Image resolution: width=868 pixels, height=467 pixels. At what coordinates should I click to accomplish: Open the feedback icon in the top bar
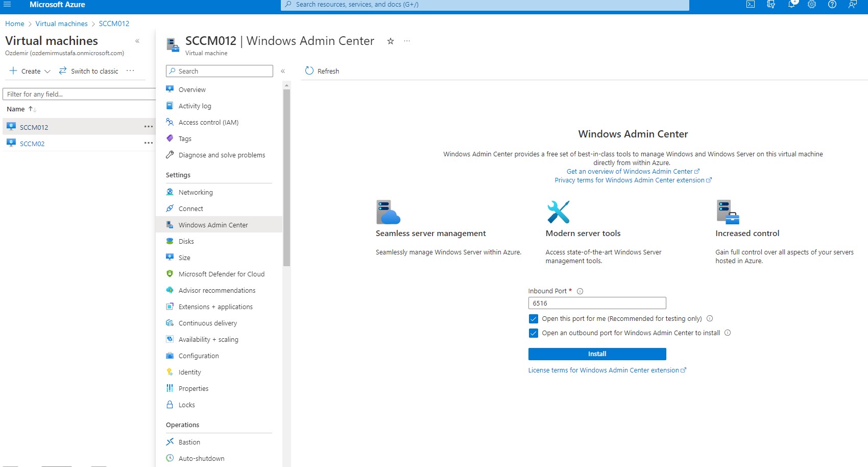click(852, 5)
